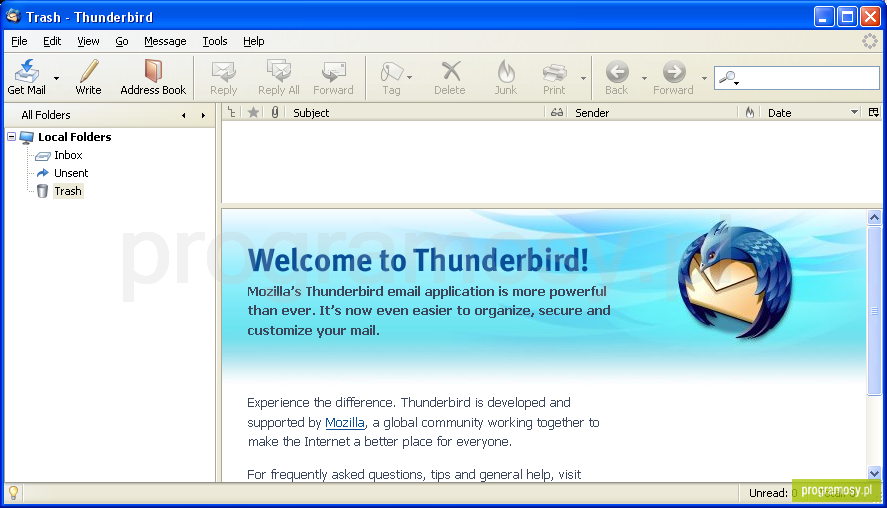
Task: Switch to previous folder view arrow
Action: 183,115
